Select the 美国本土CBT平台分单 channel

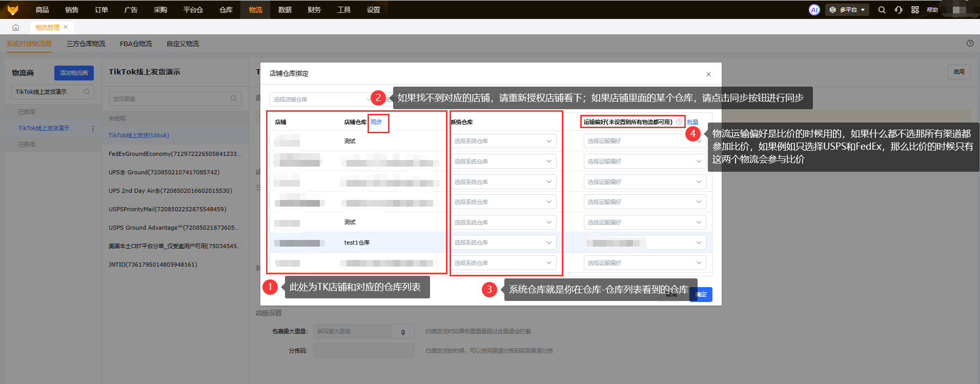point(175,246)
